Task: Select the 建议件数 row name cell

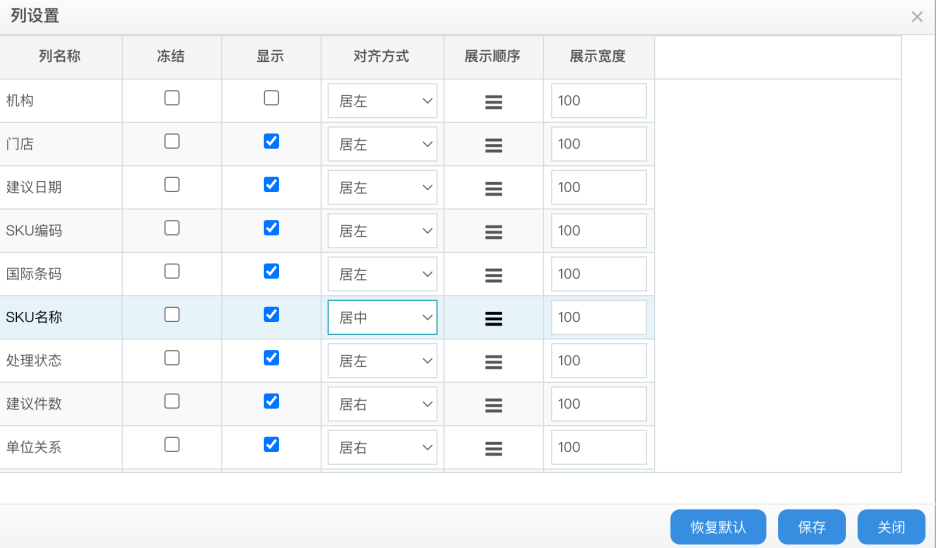Action: tap(60, 404)
